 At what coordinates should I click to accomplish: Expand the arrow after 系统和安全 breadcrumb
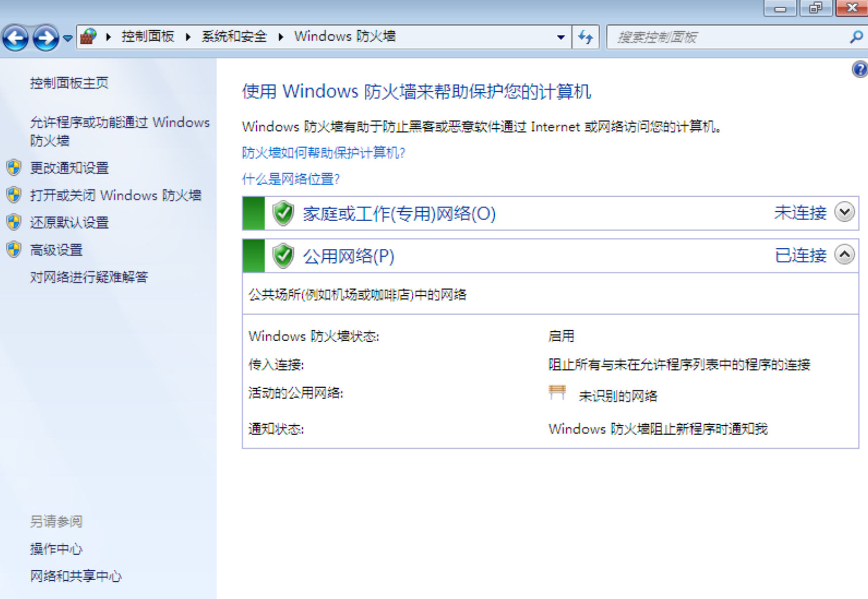click(280, 37)
